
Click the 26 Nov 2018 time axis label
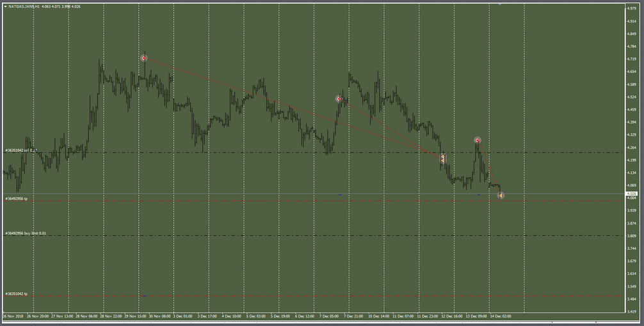click(x=13, y=316)
